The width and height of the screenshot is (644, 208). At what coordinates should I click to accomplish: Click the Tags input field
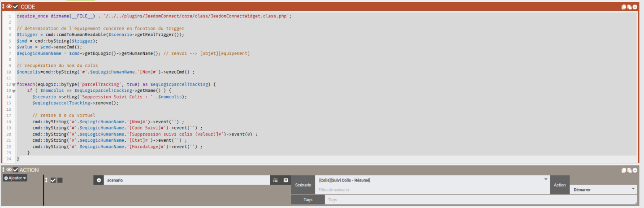coord(482,200)
